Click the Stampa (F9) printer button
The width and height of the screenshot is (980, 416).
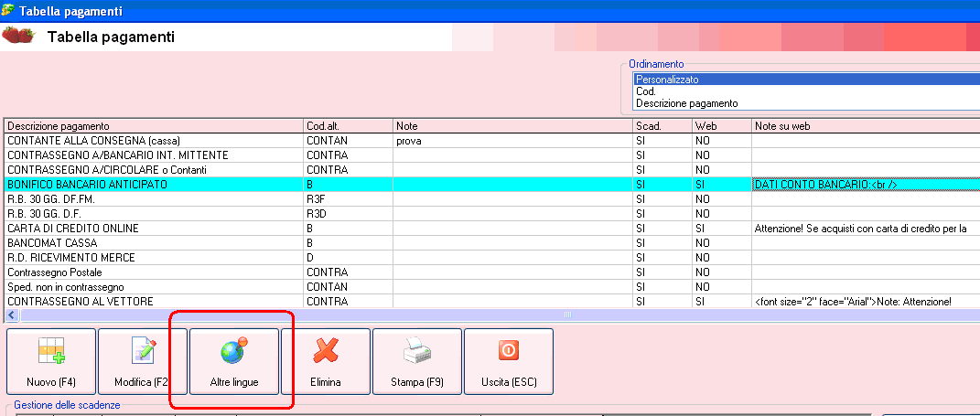tap(417, 362)
